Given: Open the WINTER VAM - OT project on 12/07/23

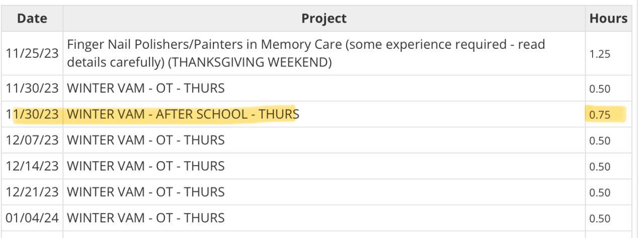Looking at the screenshot, I should (x=145, y=140).
